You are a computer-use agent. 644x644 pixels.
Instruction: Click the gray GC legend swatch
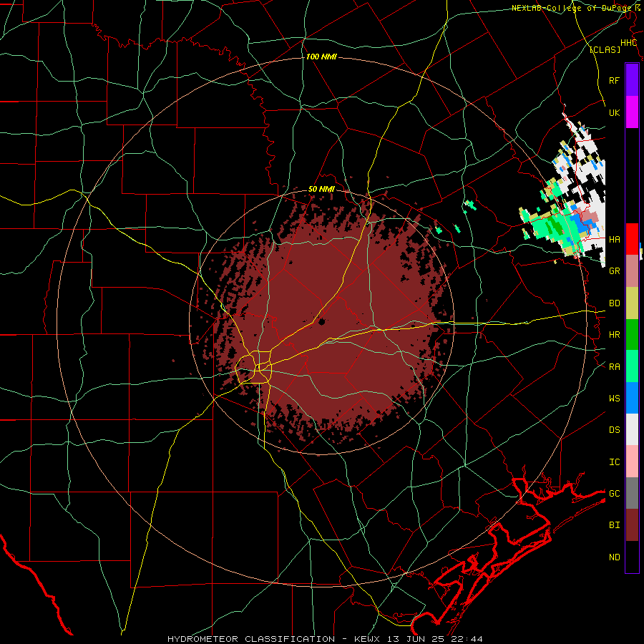(x=632, y=493)
